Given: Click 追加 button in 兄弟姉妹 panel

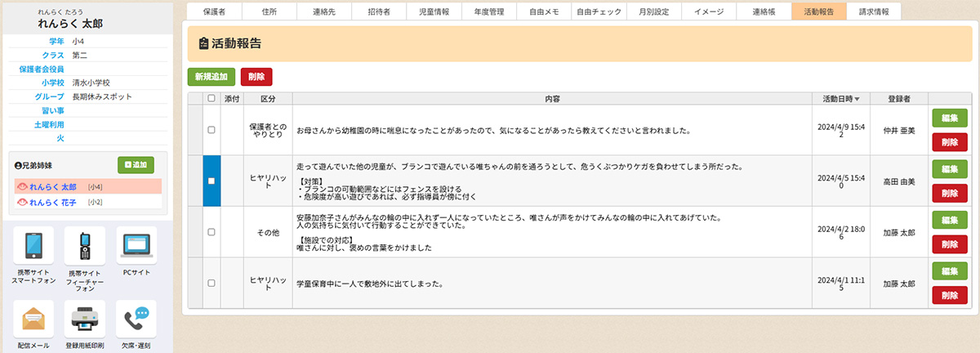Looking at the screenshot, I should click(x=136, y=165).
